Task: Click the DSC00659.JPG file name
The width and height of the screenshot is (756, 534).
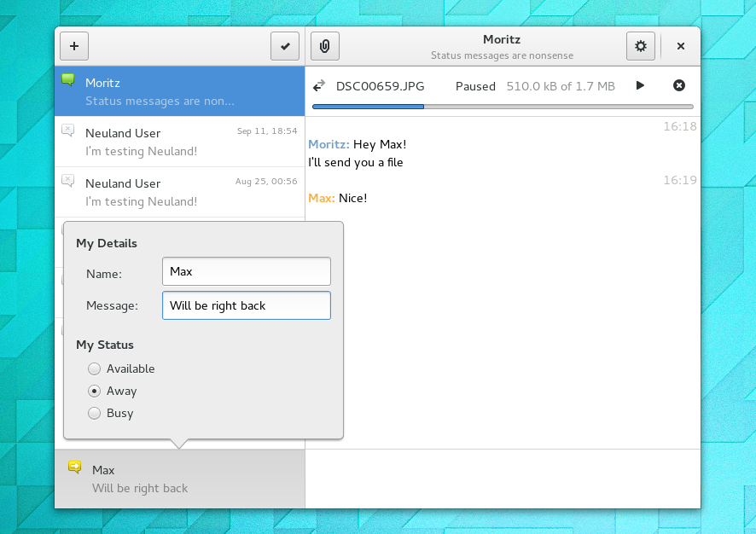Action: point(380,86)
